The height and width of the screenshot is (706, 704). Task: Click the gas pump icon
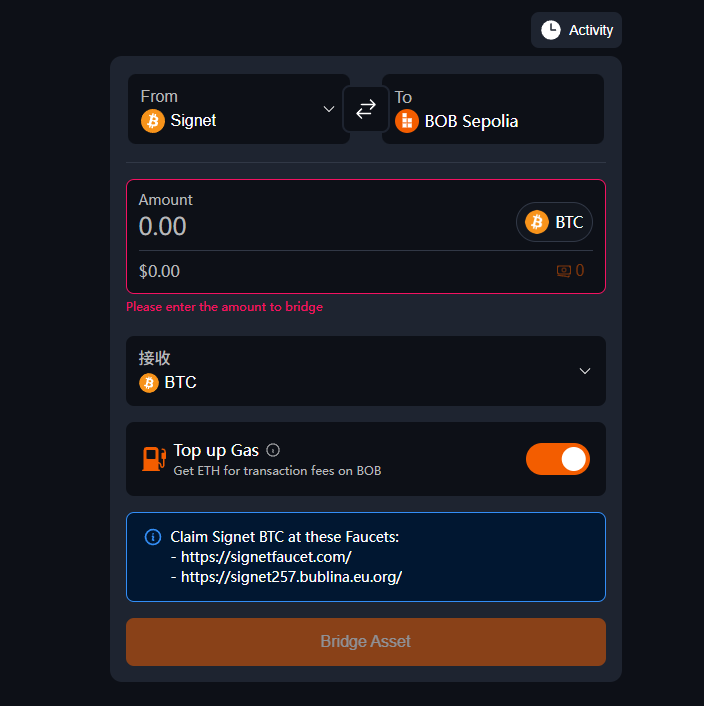click(153, 459)
